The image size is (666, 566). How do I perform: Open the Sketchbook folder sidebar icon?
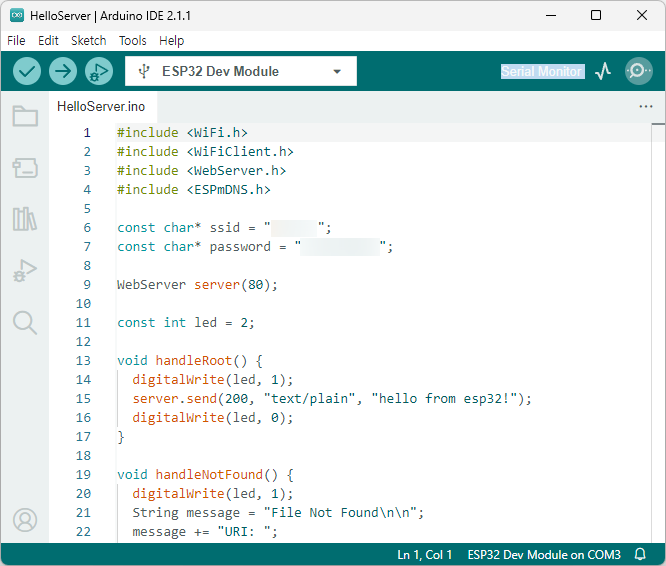click(x=25, y=115)
